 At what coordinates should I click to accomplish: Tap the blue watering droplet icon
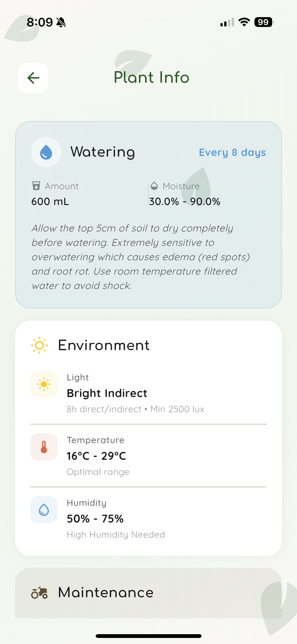point(45,152)
